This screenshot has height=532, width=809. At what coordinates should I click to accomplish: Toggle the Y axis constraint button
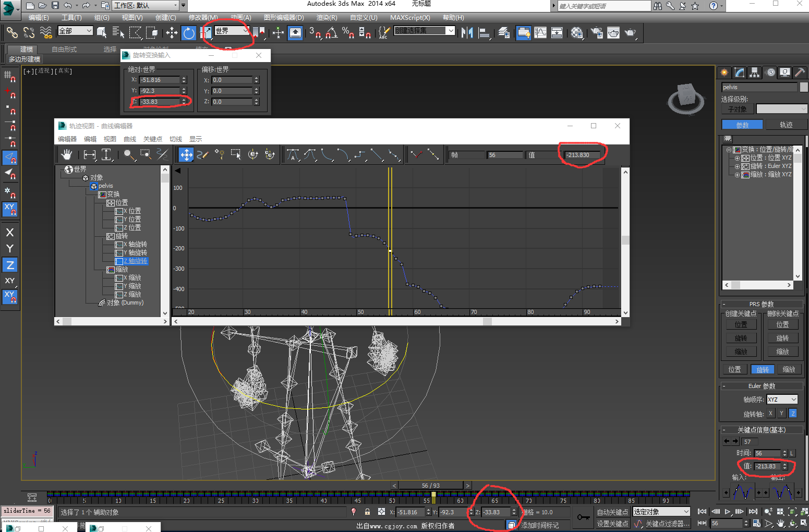coord(10,249)
